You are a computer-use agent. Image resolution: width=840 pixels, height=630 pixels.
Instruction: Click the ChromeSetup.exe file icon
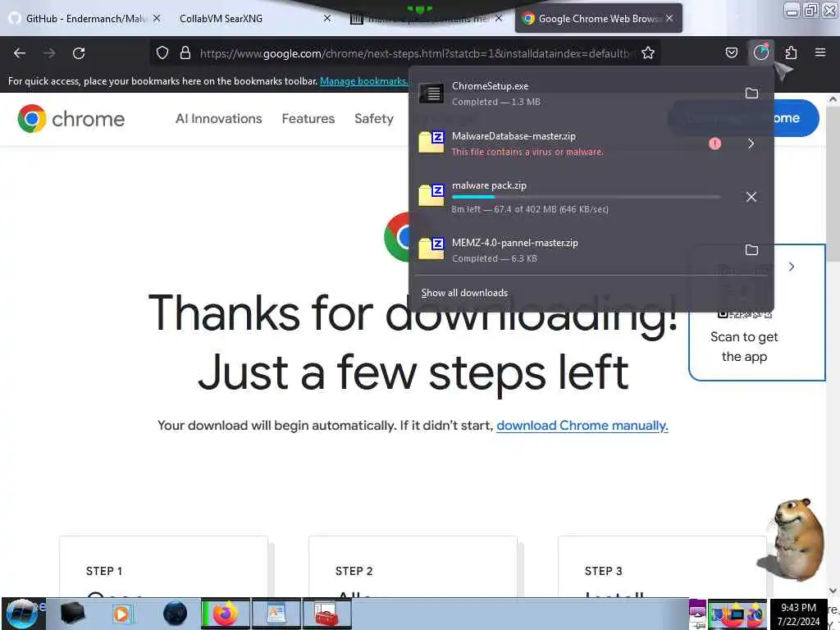[x=431, y=94]
